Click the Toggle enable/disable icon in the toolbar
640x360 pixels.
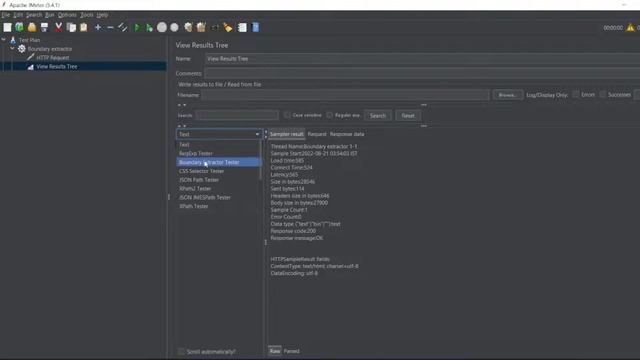pyautogui.click(x=122, y=27)
